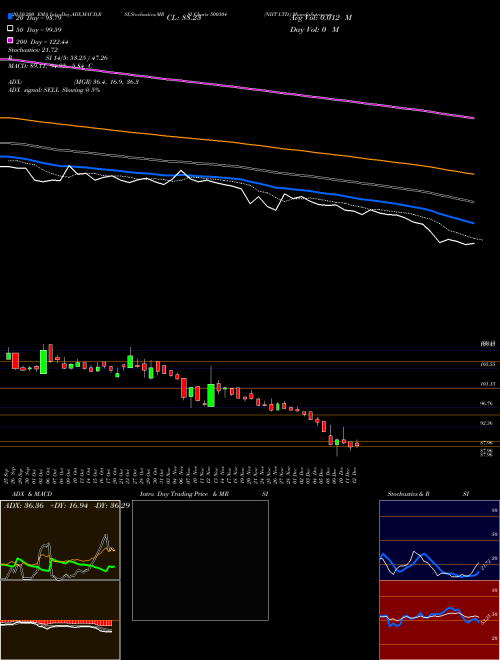Screen dimensions: 500x660
Task: Open the MACD histogram panel below ADX
Action: click(x=60, y=620)
